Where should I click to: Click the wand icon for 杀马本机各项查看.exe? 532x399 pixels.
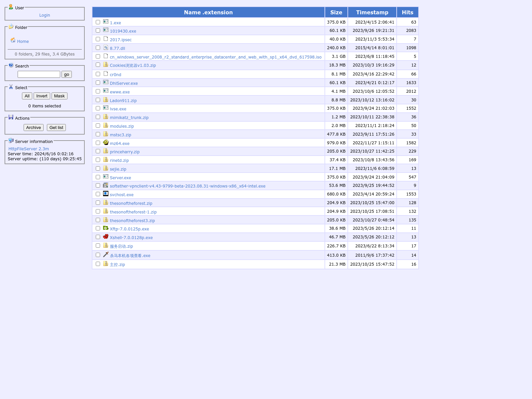pos(106,254)
